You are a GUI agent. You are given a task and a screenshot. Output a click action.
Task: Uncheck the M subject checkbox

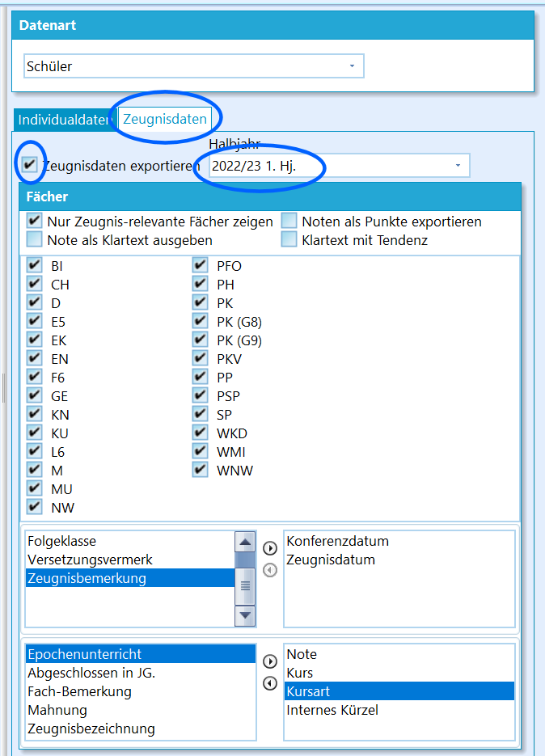click(x=34, y=470)
